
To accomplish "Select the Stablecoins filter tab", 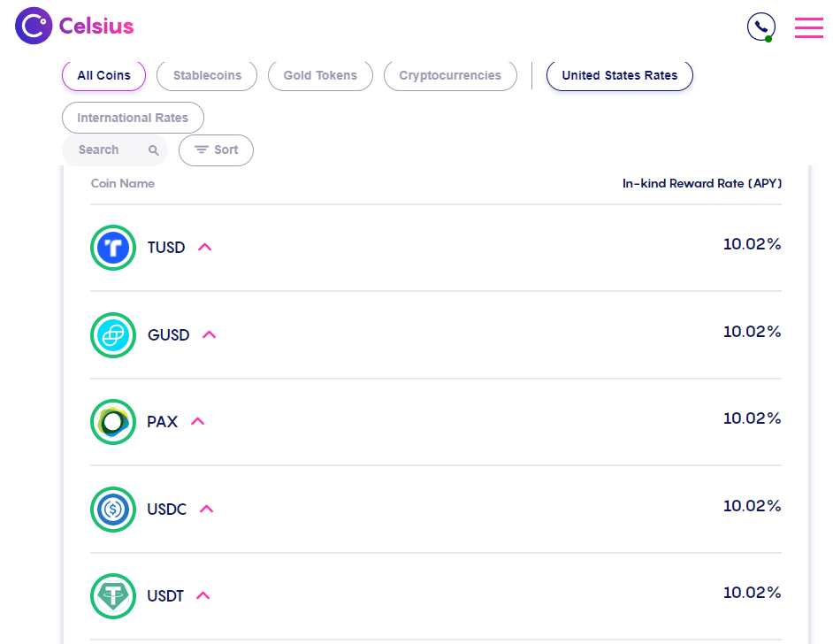I will point(207,75).
